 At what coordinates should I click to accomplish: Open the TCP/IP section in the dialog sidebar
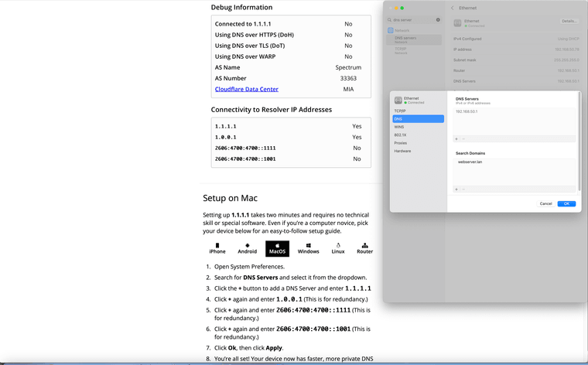point(418,111)
